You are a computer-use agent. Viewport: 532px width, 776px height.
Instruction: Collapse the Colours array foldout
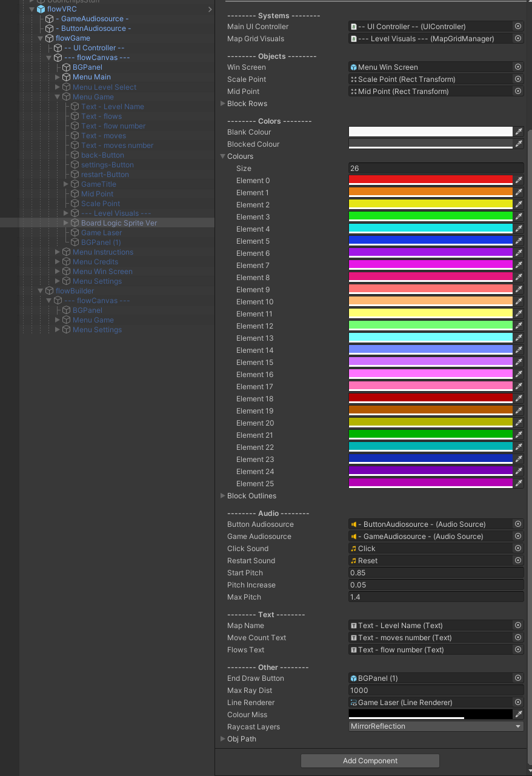(222, 156)
